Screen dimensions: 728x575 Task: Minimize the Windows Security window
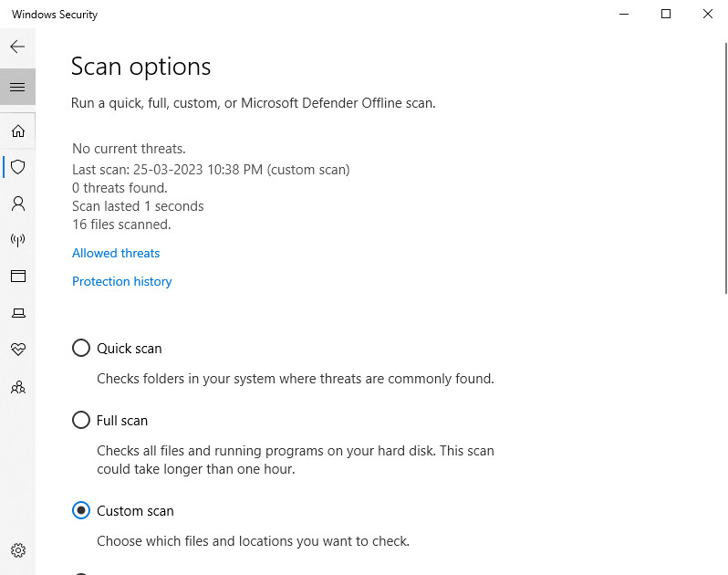(624, 14)
